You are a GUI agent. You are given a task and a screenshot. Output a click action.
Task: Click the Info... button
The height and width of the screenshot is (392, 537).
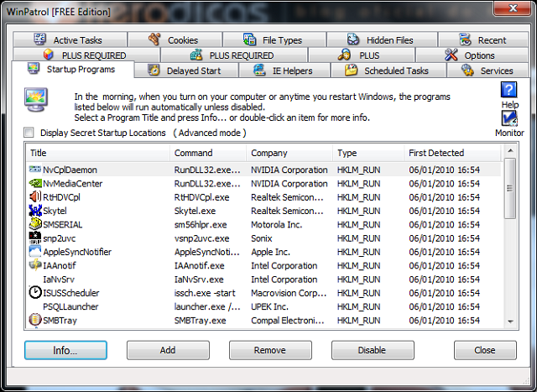(65, 350)
